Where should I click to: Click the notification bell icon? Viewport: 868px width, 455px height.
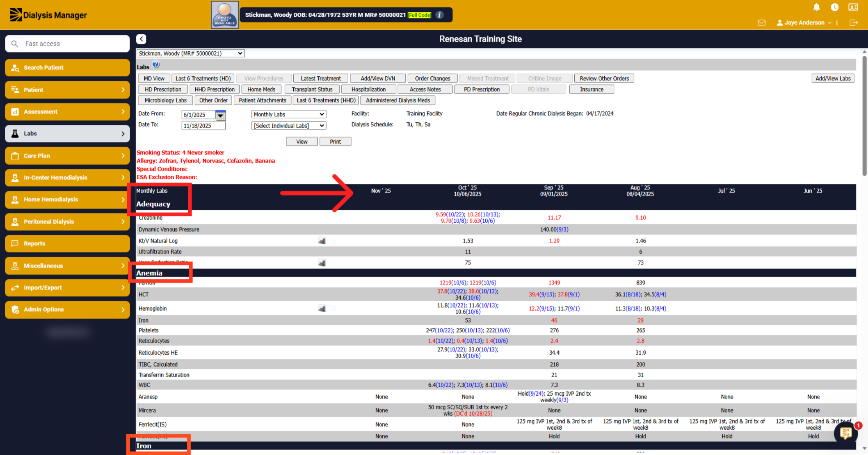tap(817, 7)
